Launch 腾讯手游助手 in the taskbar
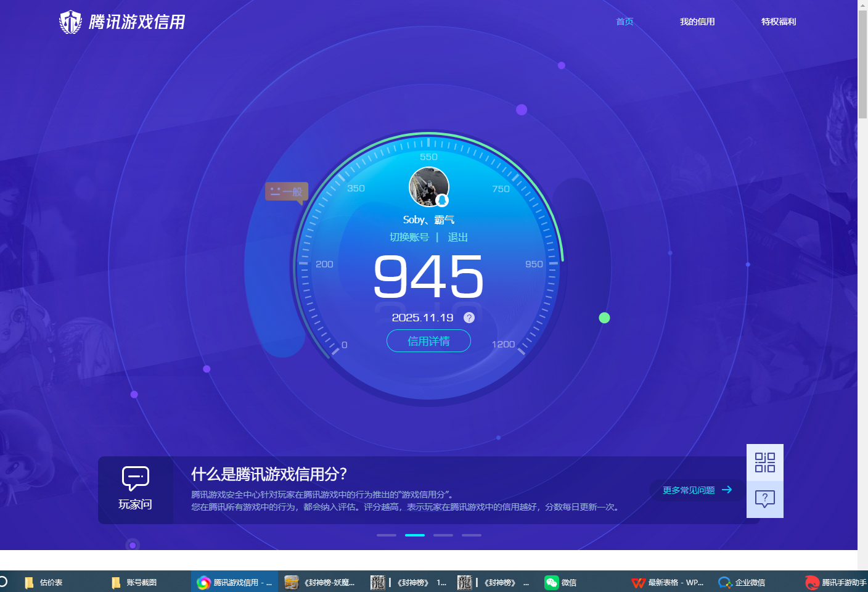 click(x=833, y=582)
